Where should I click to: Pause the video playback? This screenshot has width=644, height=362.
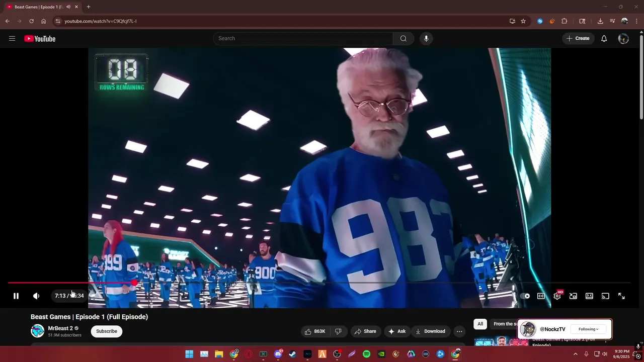pos(16,296)
